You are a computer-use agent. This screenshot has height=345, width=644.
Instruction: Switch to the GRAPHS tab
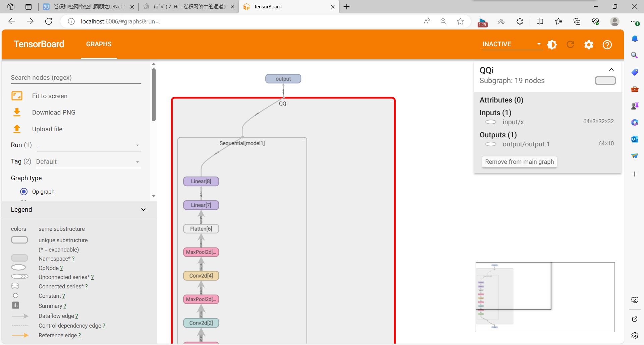(99, 44)
